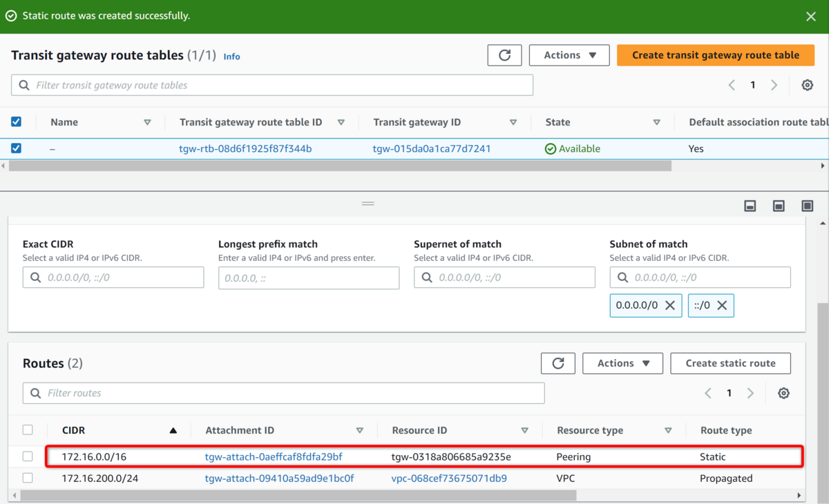
Task: Sort by Resource type column
Action: (x=668, y=430)
